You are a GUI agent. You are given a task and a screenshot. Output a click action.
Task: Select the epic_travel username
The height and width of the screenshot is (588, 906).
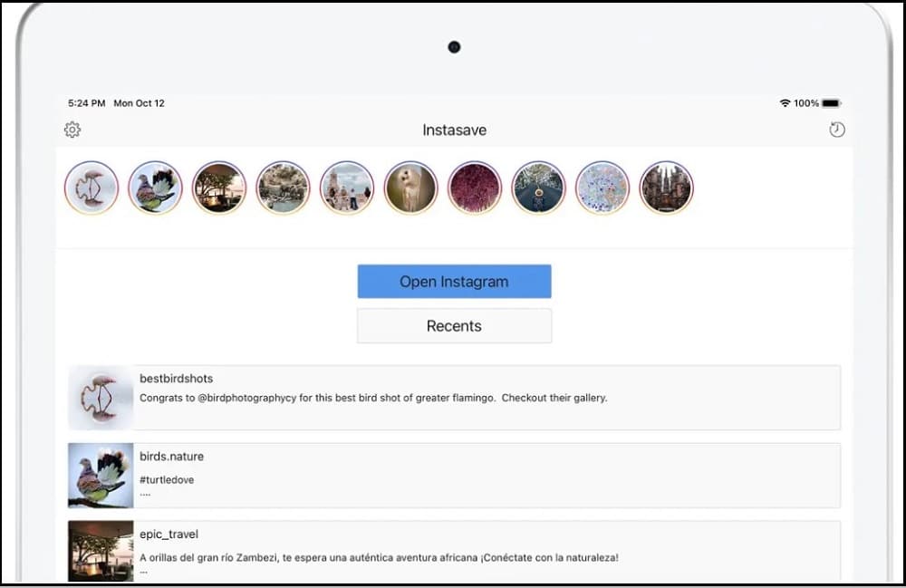point(169,535)
